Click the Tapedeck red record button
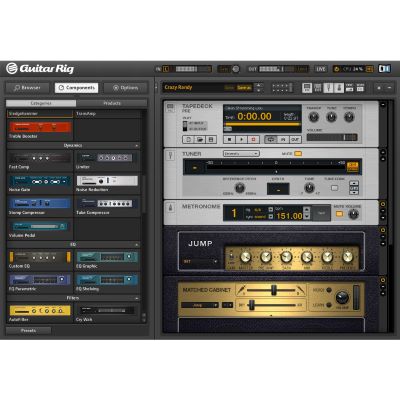400x400 pixels. [253, 139]
